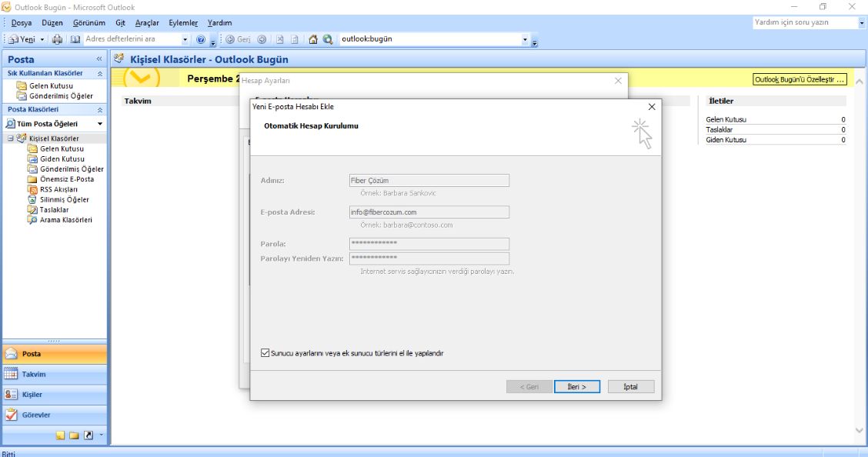868x457 pixels.
Task: Click the Print icon in the toolbar
Action: tap(57, 39)
